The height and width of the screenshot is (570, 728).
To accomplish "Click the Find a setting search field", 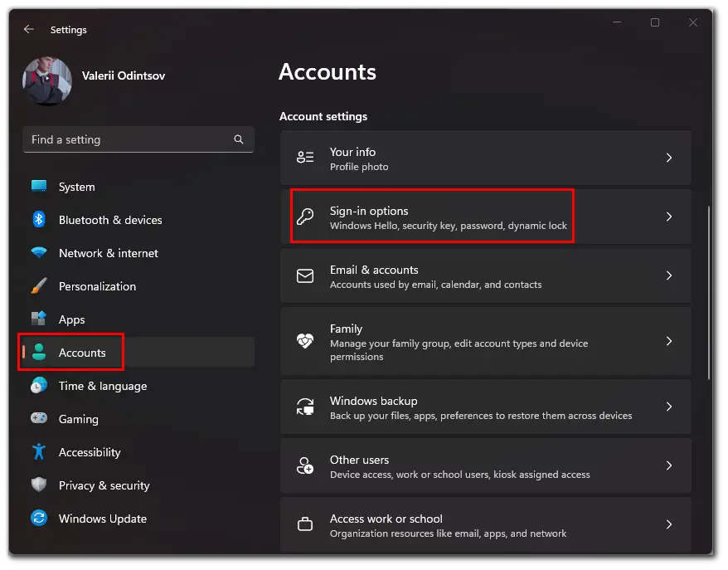I will coord(138,139).
